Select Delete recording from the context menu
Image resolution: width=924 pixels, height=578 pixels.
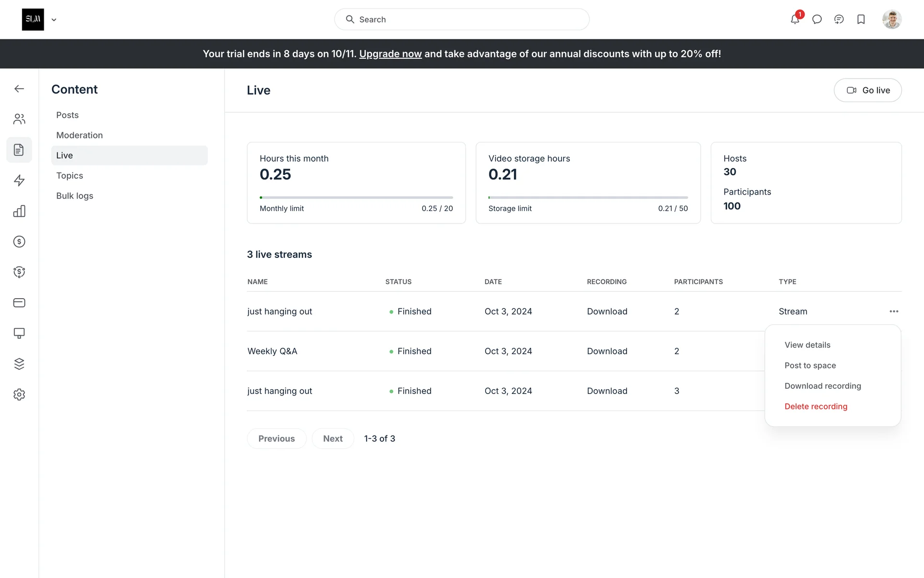816,407
